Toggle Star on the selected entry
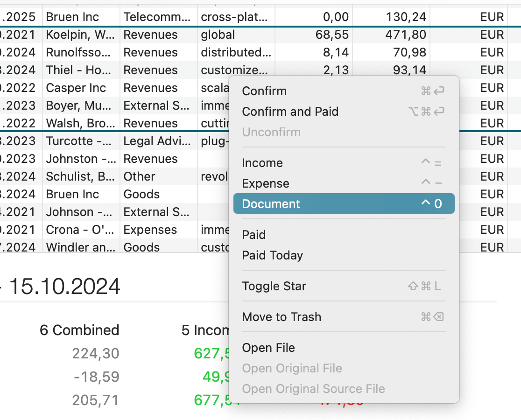Image resolution: width=521 pixels, height=420 pixels. point(274,286)
